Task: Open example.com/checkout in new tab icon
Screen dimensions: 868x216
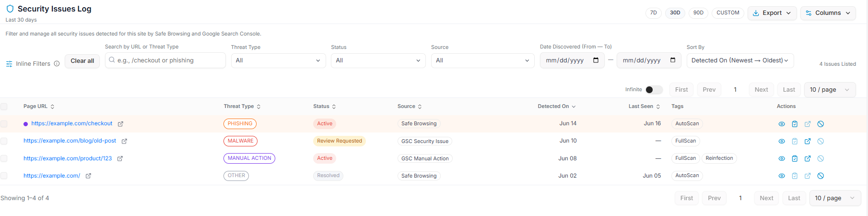Action: point(120,124)
